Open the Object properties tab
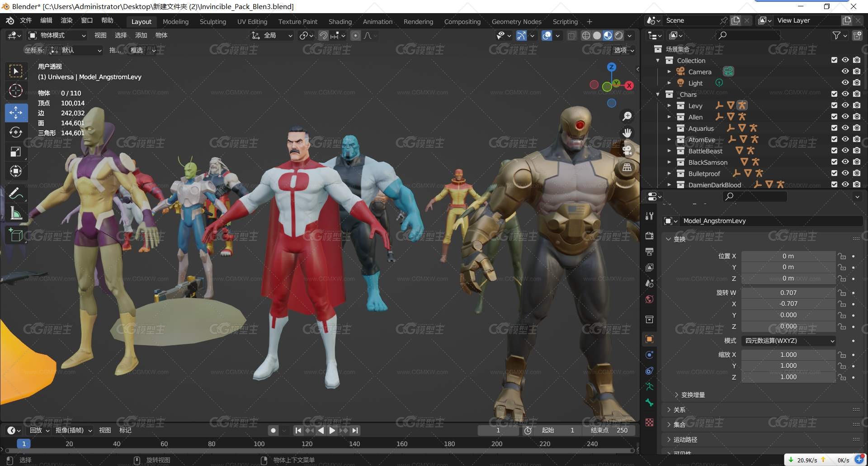This screenshot has width=868, height=466. click(x=650, y=339)
